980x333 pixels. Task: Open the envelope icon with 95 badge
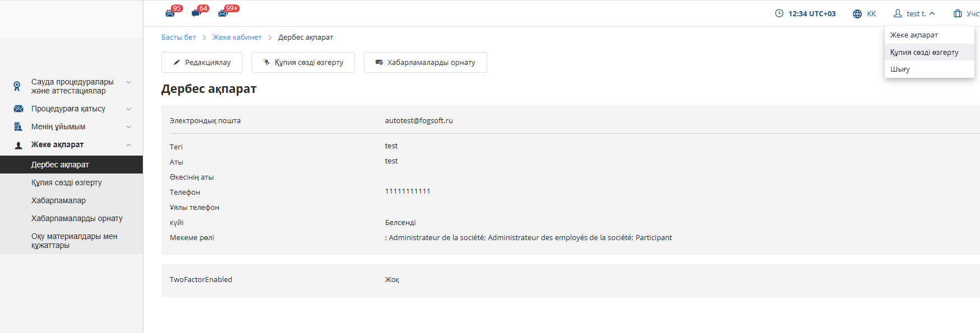[170, 13]
